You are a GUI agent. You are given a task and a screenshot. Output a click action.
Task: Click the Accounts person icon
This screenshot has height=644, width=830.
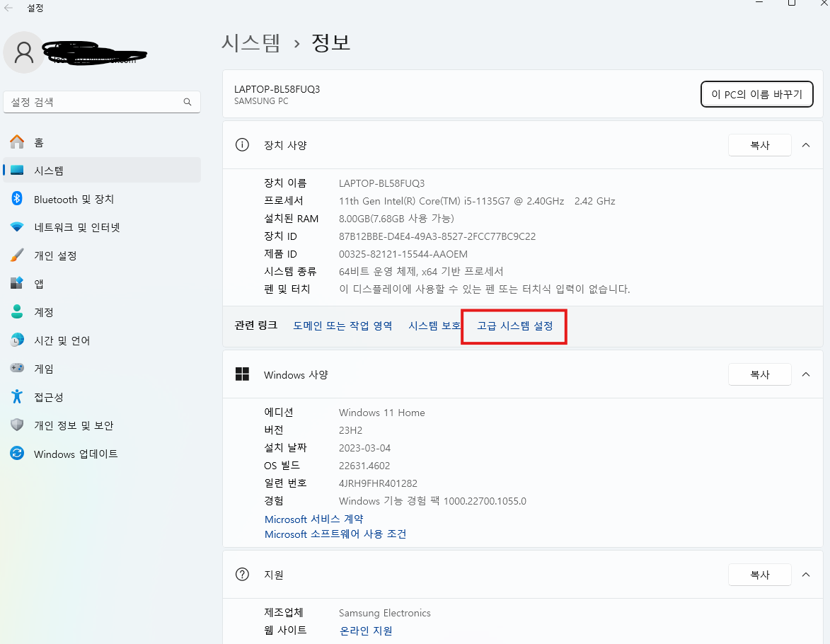[17, 312]
